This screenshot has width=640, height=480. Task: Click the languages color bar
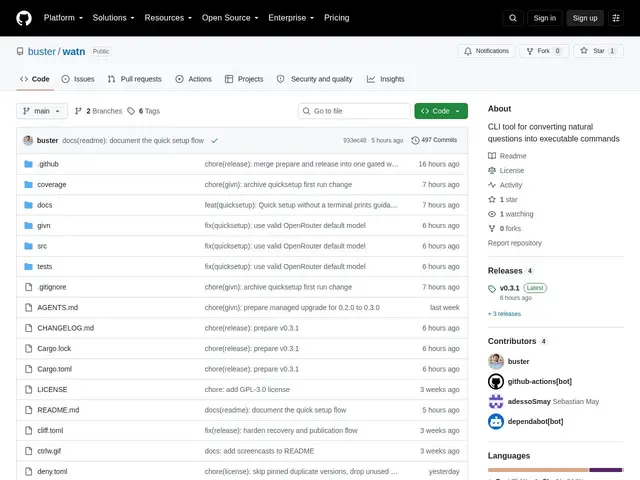[556, 470]
